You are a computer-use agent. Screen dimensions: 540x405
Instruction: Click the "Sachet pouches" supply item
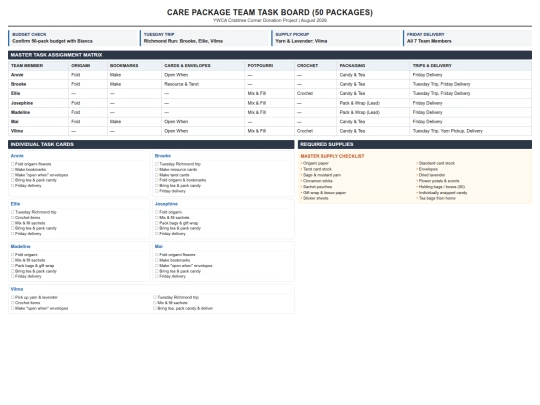[317, 187]
